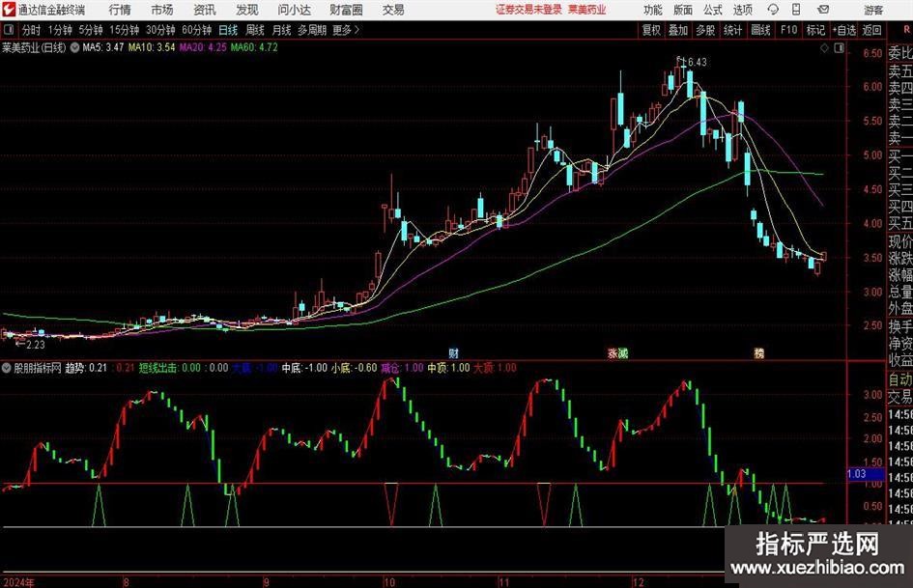Click the 短线出击 indicator label

click(157, 368)
